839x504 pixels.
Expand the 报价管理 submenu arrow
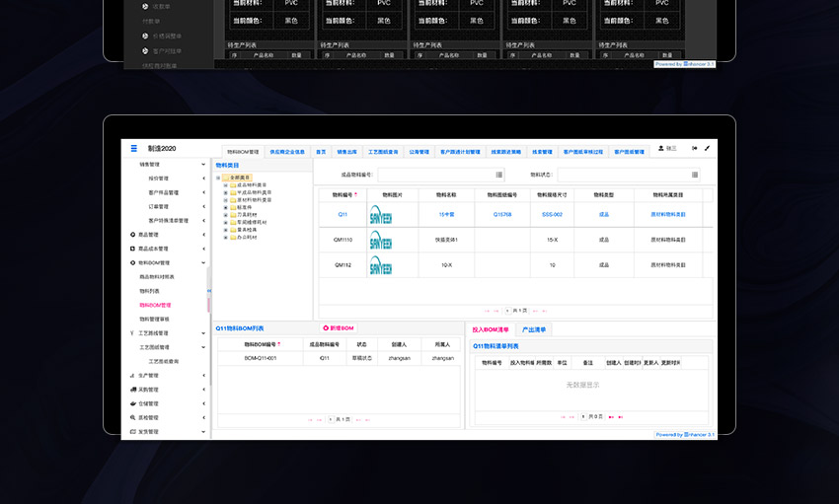coord(204,178)
